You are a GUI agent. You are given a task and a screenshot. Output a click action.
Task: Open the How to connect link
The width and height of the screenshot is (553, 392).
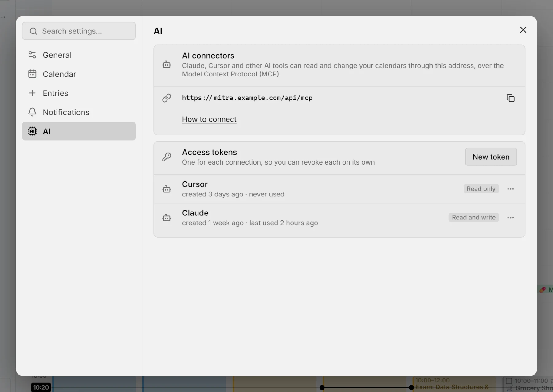[209, 119]
